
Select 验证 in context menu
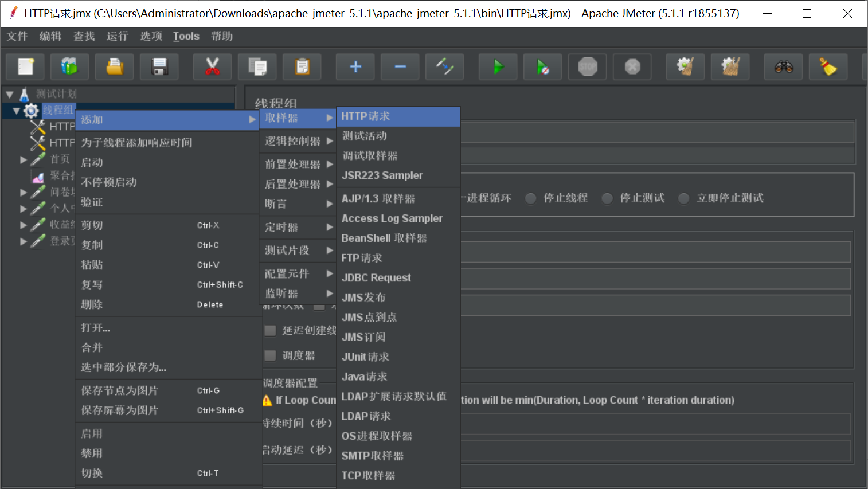coord(167,202)
